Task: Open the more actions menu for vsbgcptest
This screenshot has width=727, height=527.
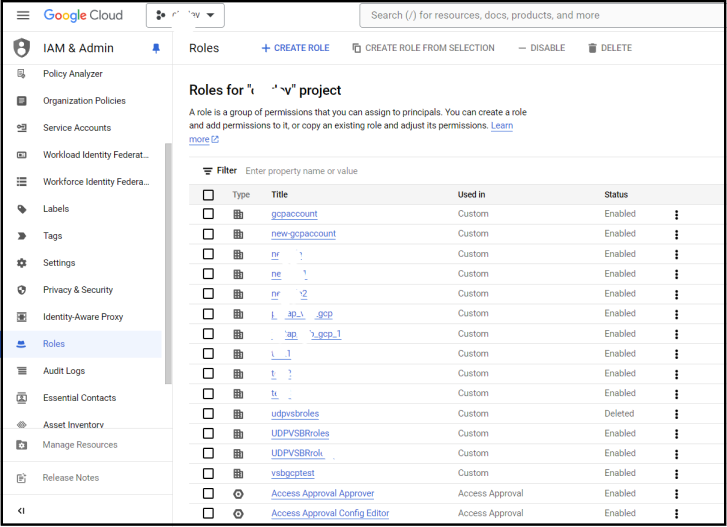Action: pyautogui.click(x=676, y=474)
